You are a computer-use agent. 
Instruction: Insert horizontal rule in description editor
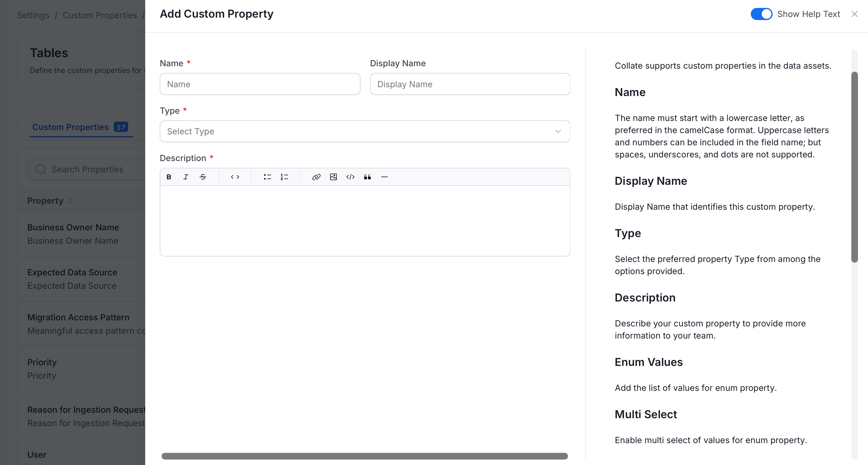[384, 177]
